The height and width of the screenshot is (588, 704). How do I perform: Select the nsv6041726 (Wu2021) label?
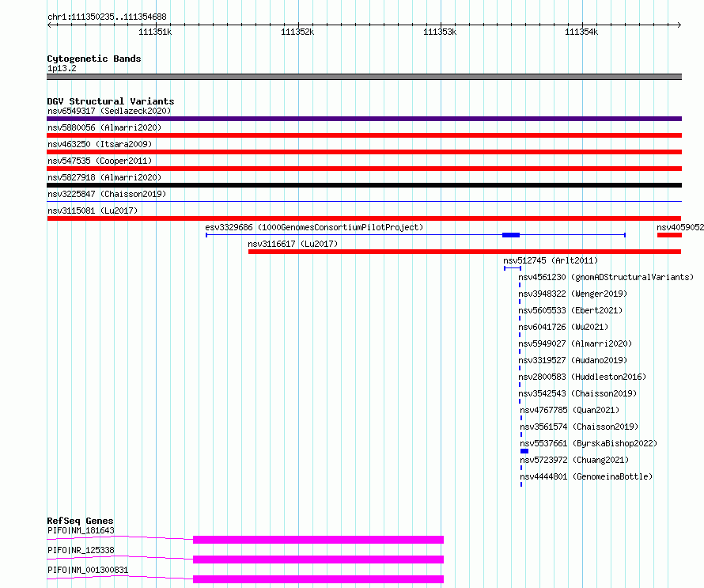pyautogui.click(x=563, y=327)
